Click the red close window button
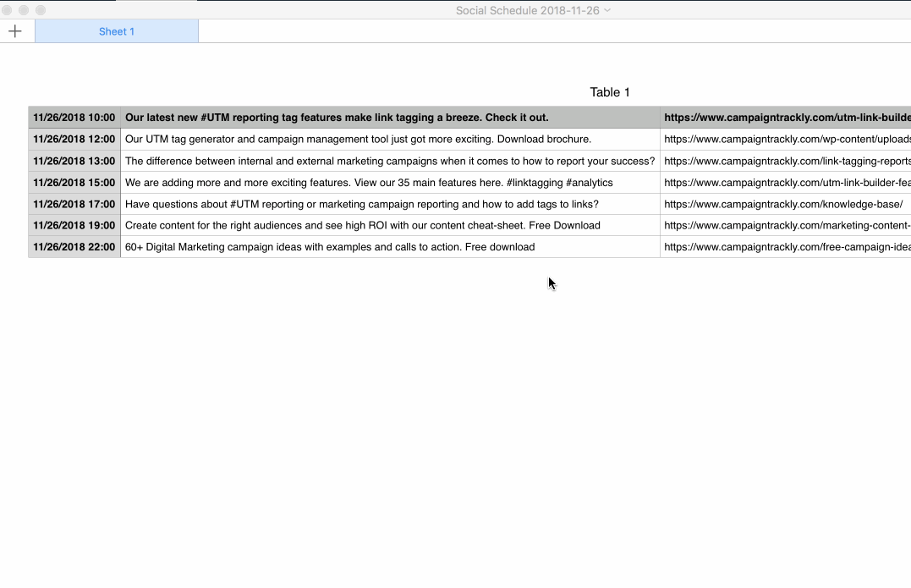The width and height of the screenshot is (911, 588). click(7, 10)
